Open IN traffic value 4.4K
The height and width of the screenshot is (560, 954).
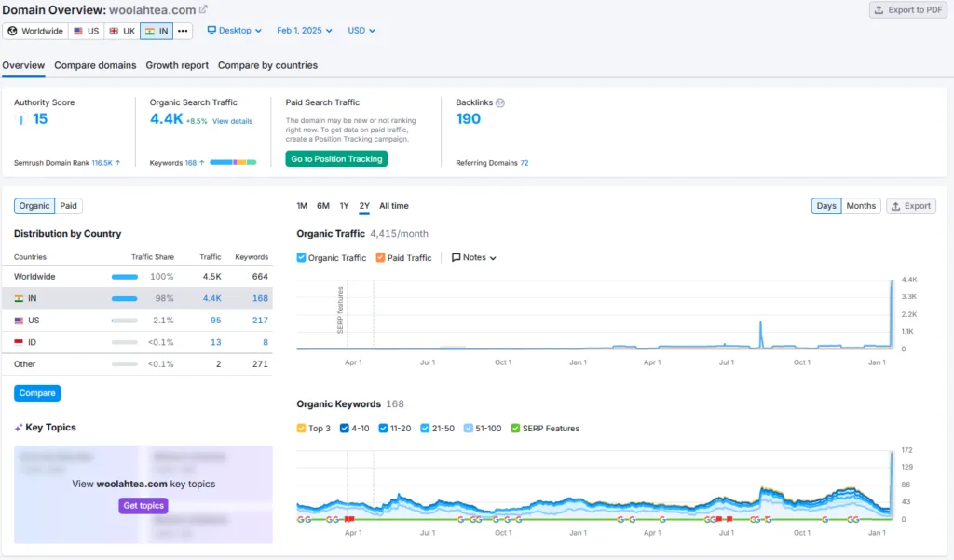pos(212,298)
